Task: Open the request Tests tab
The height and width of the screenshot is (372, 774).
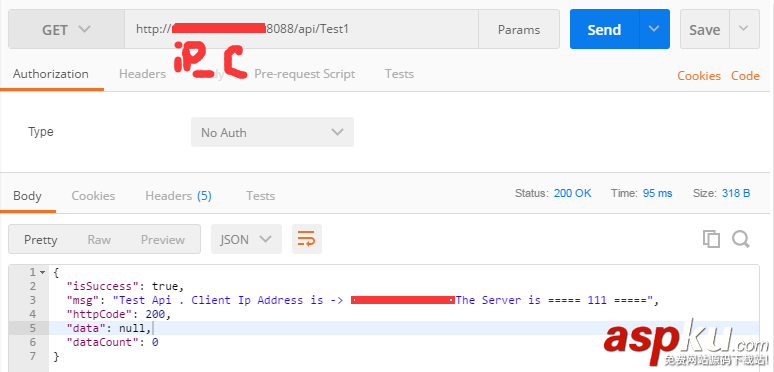Action: tap(399, 74)
